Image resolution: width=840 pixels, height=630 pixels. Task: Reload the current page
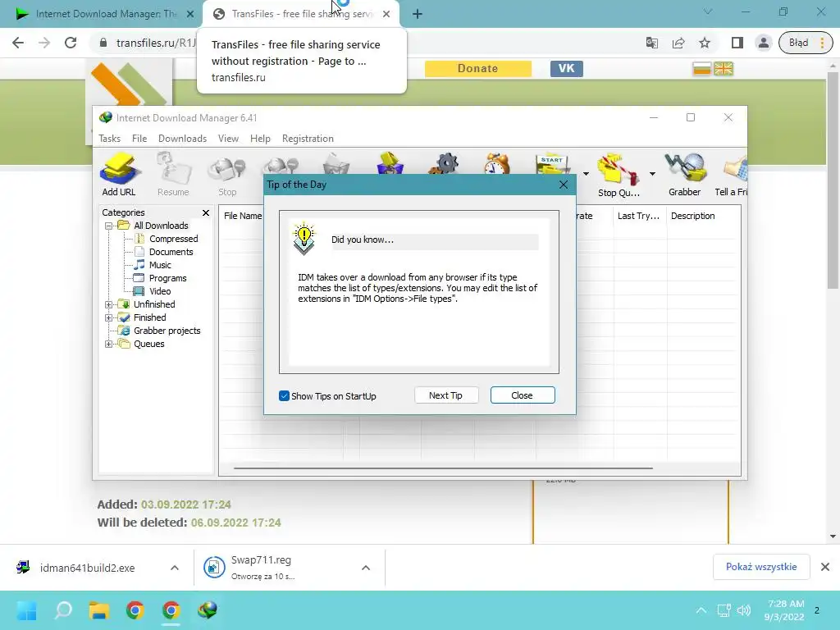click(71, 43)
